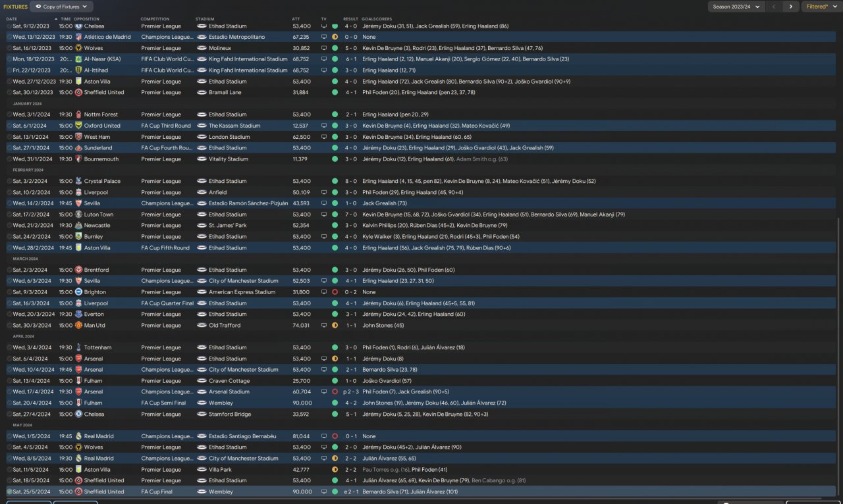Sort by the RESULT column header

[x=350, y=19]
